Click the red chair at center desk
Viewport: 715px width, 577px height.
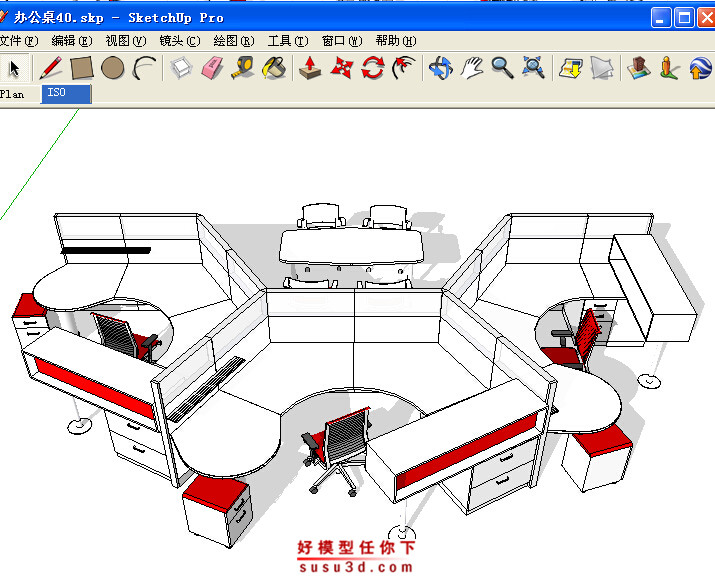(337, 449)
